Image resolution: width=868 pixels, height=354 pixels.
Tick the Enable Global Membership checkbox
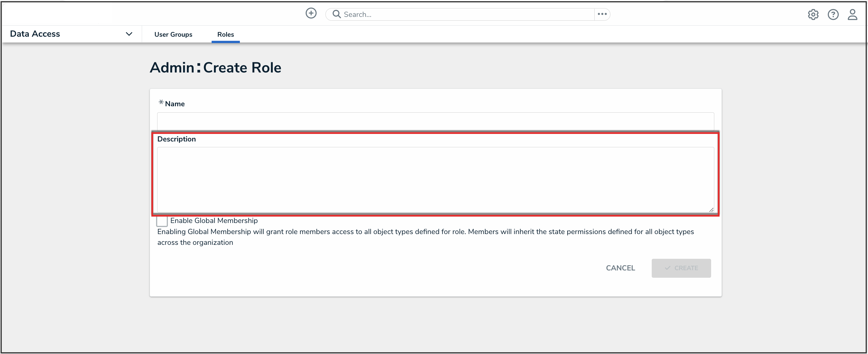point(162,221)
